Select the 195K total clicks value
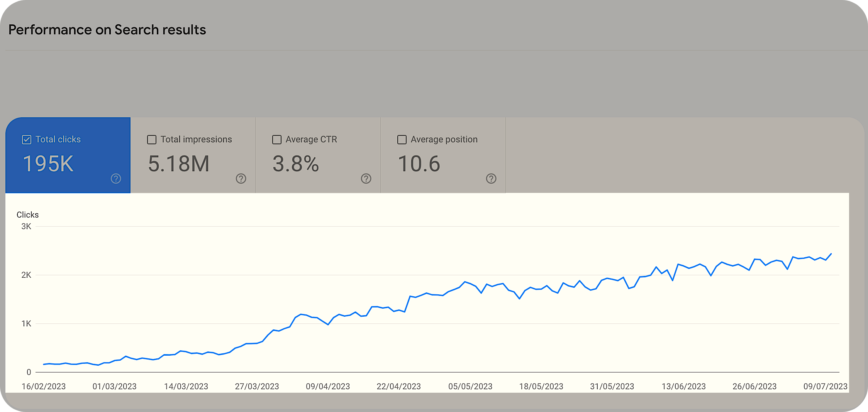The width and height of the screenshot is (868, 412). click(x=48, y=164)
